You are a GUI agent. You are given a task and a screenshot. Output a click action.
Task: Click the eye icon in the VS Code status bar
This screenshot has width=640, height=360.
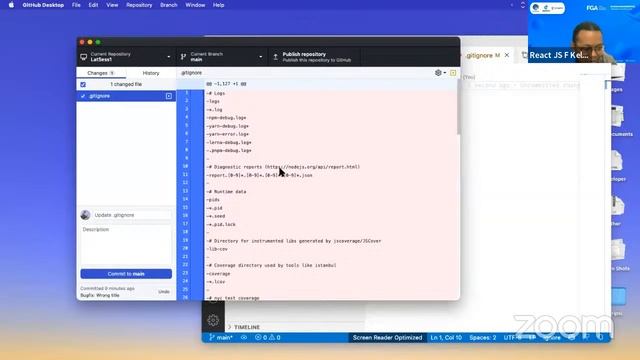[244, 338]
